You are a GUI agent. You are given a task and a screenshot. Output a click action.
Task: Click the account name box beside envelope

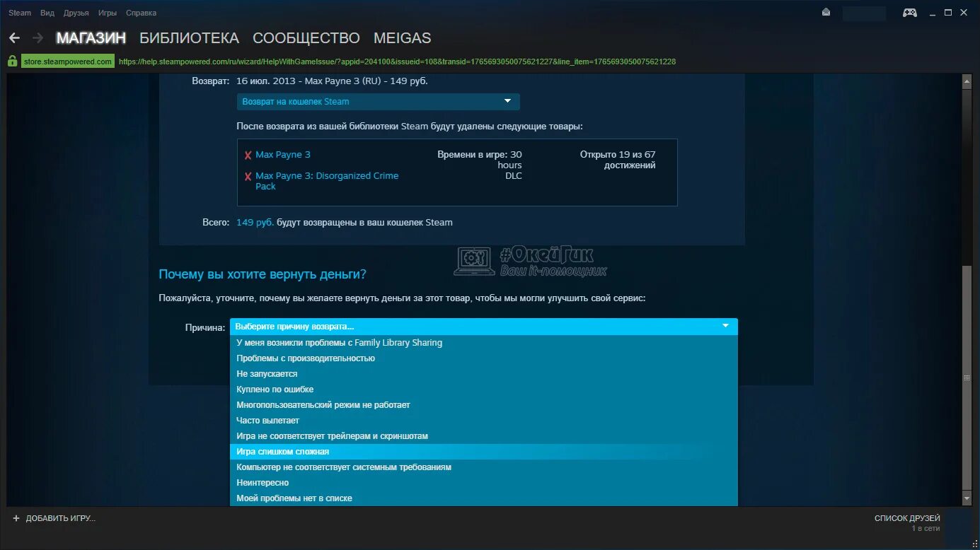(x=864, y=13)
